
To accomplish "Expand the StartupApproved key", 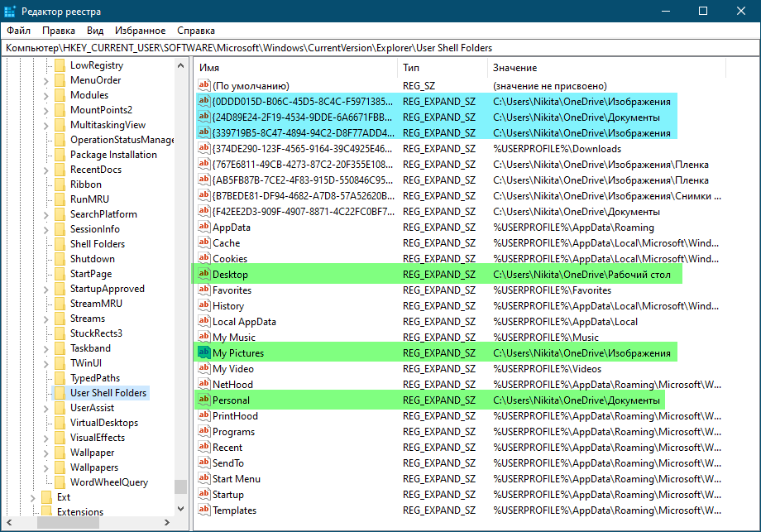I will click(x=46, y=290).
